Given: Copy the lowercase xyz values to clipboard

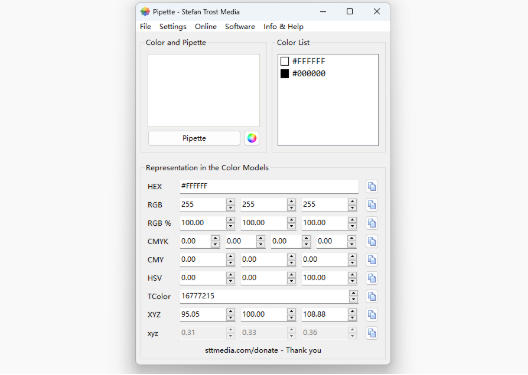Looking at the screenshot, I should (372, 333).
